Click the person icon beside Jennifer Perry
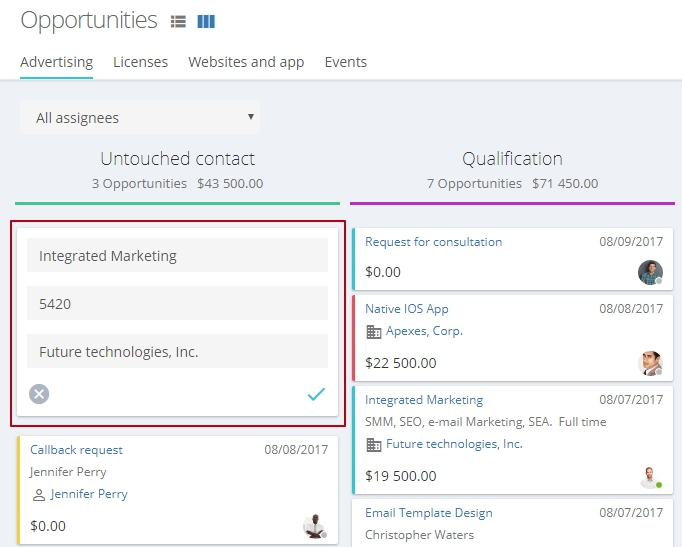 tap(39, 495)
